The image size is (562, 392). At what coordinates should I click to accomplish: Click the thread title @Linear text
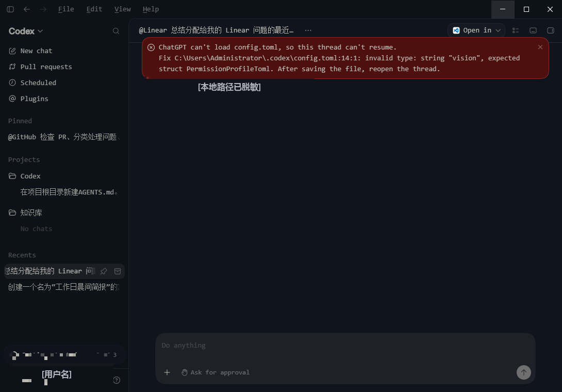click(x=216, y=30)
